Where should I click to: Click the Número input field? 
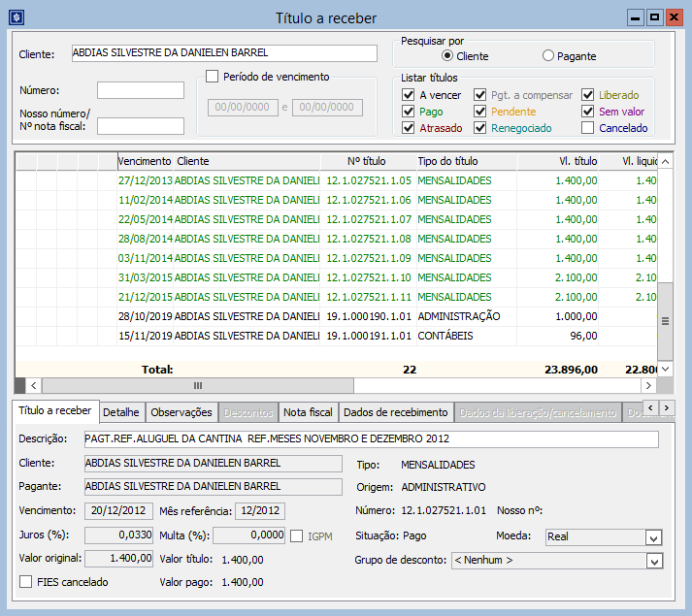coord(141,90)
